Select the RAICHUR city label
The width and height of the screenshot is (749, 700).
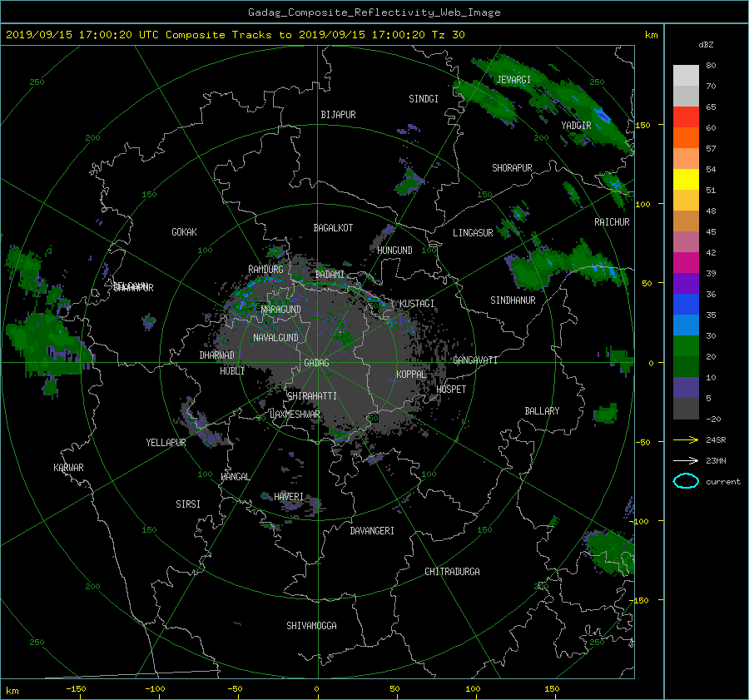tap(612, 222)
